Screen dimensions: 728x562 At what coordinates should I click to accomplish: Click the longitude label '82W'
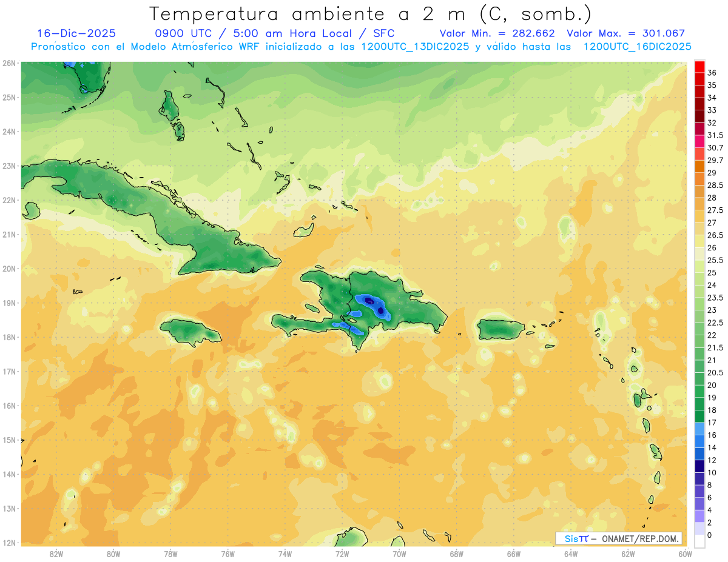click(x=56, y=554)
